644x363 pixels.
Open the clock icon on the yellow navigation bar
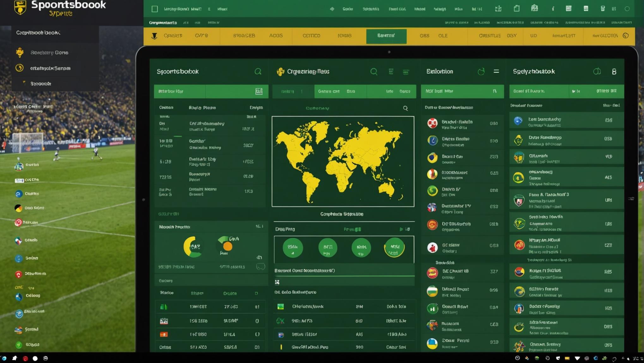(626, 35)
